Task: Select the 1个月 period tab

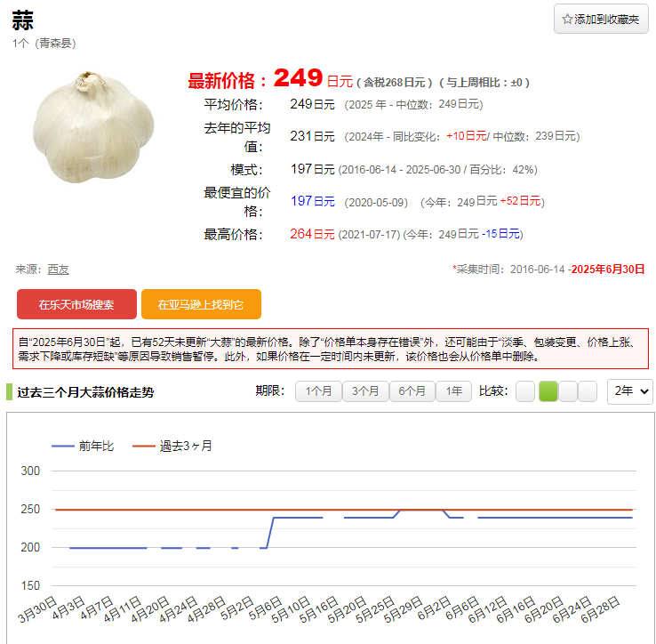Action: point(318,391)
